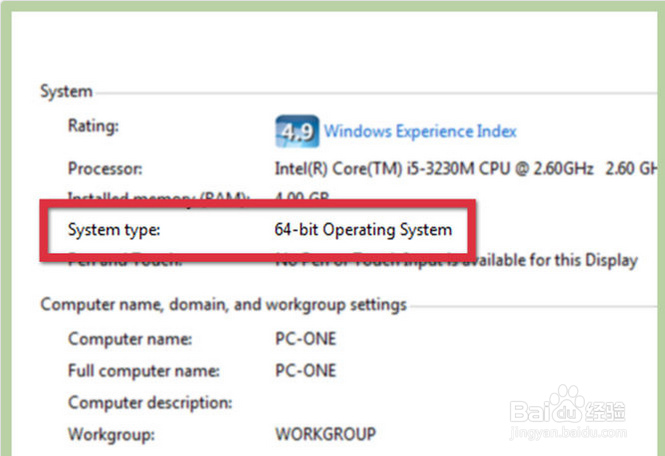Select the Processor value Intel Core i5-3230M text
The image size is (665, 456).
466,169
